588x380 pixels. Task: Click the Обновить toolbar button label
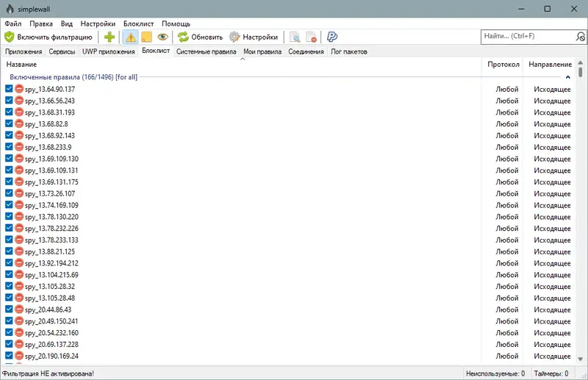click(207, 37)
